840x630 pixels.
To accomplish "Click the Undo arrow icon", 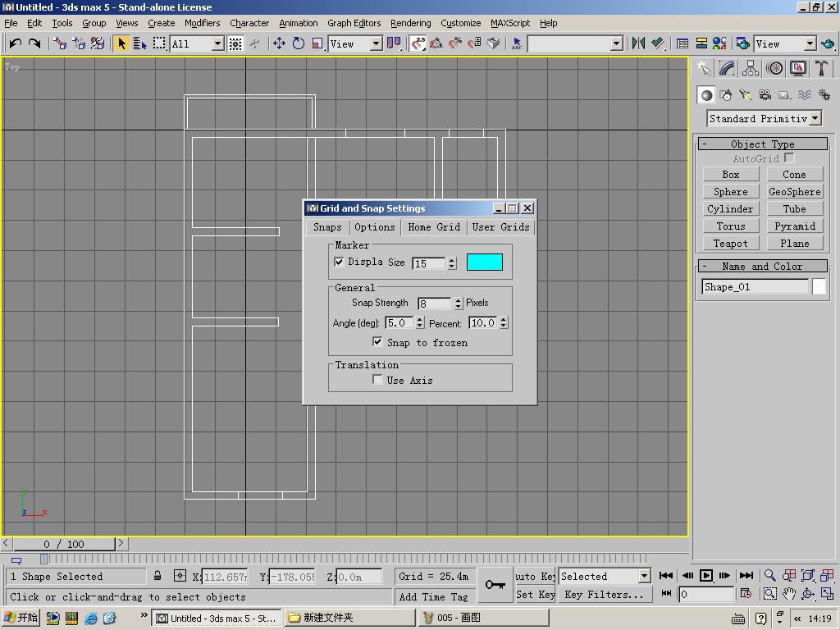I will 15,43.
